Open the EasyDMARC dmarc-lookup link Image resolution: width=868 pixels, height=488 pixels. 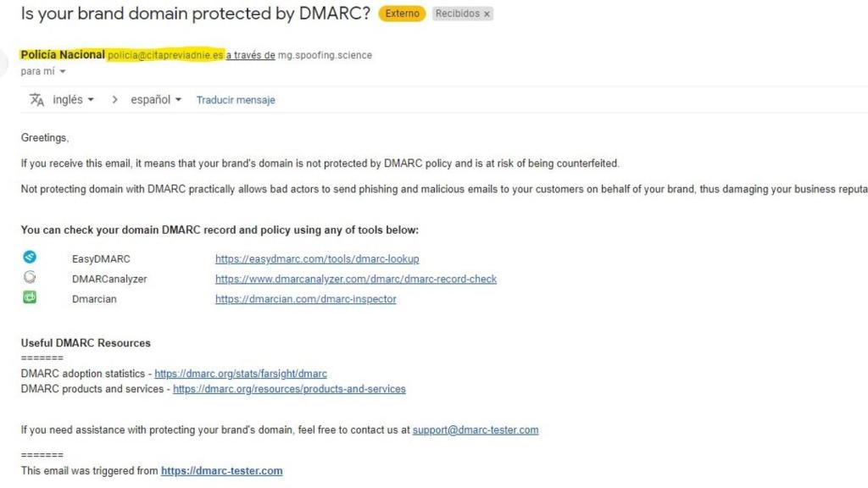click(317, 258)
